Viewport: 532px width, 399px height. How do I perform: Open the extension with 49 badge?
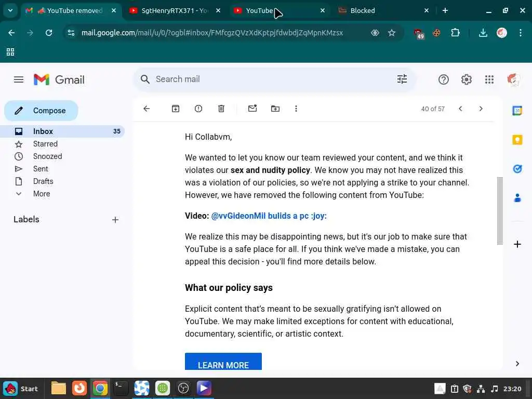click(419, 33)
